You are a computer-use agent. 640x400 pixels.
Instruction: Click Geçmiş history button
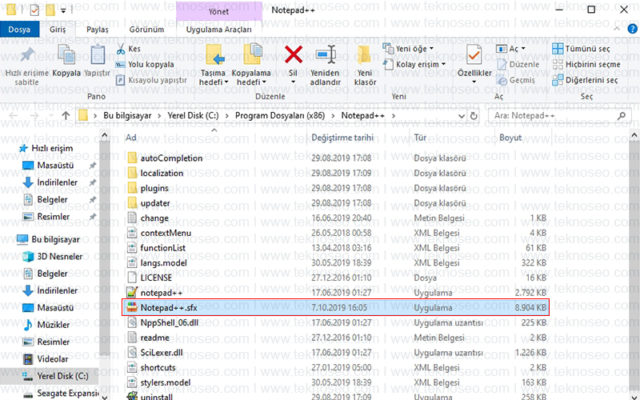516,80
